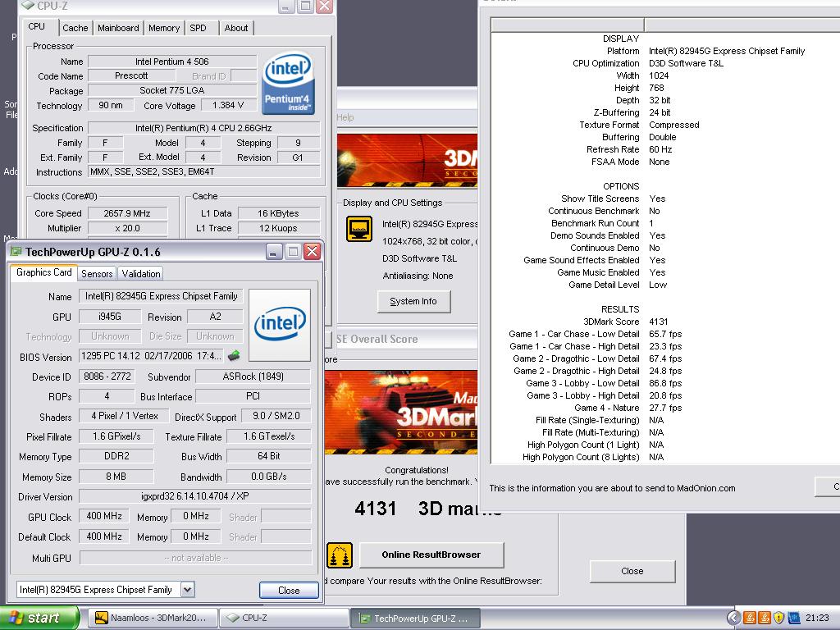The image size is (840, 630).
Task: Open the Cache tab in CPU-Z
Action: (75, 28)
